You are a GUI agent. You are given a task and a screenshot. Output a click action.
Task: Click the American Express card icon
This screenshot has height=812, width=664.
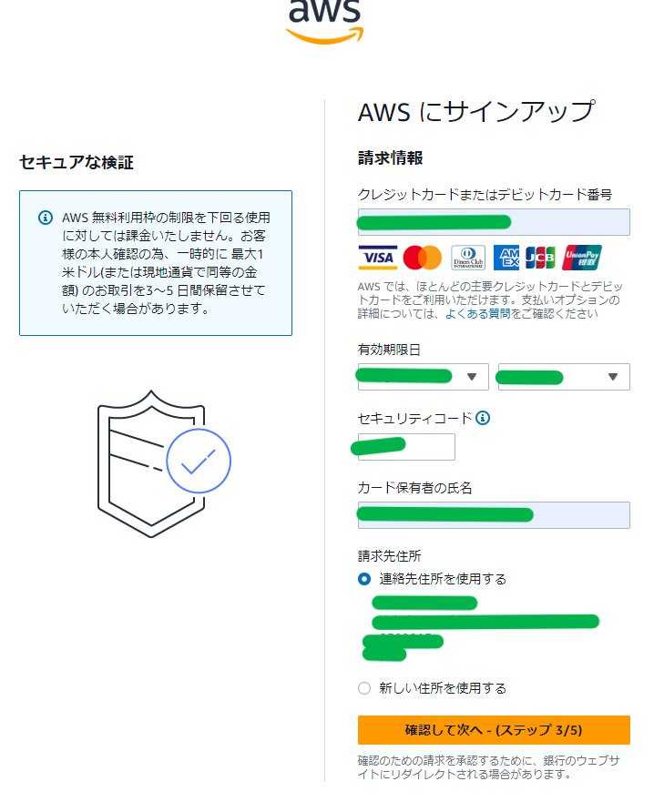(x=506, y=258)
